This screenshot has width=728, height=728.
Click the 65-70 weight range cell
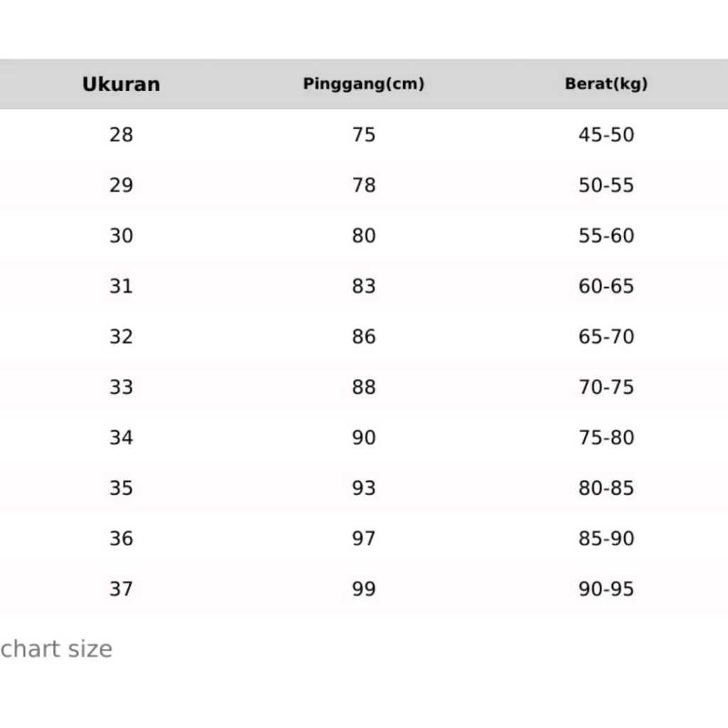pos(606,336)
